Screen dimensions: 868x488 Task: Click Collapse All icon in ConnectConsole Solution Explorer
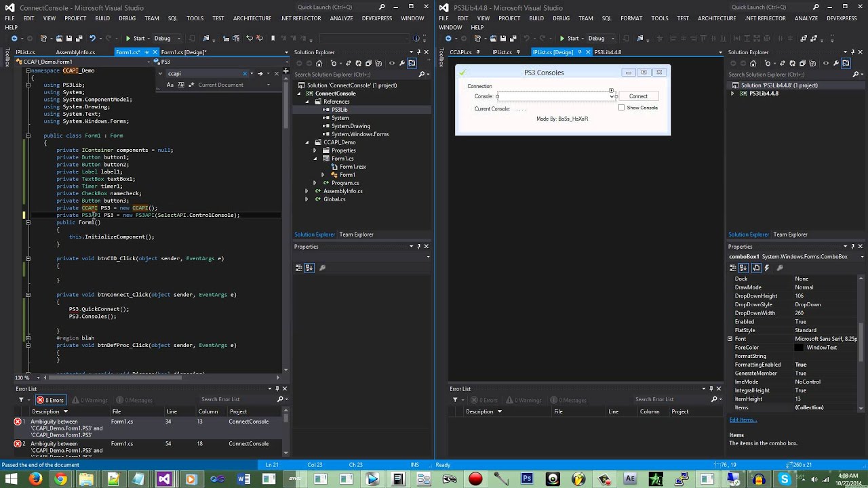tap(367, 64)
